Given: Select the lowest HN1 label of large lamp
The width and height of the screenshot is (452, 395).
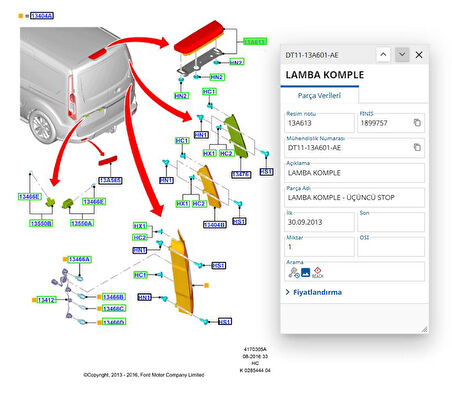Looking at the screenshot, I should coord(144,297).
